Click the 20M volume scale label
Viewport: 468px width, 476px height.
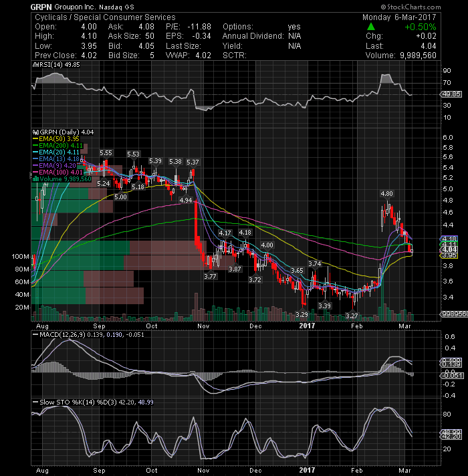click(x=22, y=308)
